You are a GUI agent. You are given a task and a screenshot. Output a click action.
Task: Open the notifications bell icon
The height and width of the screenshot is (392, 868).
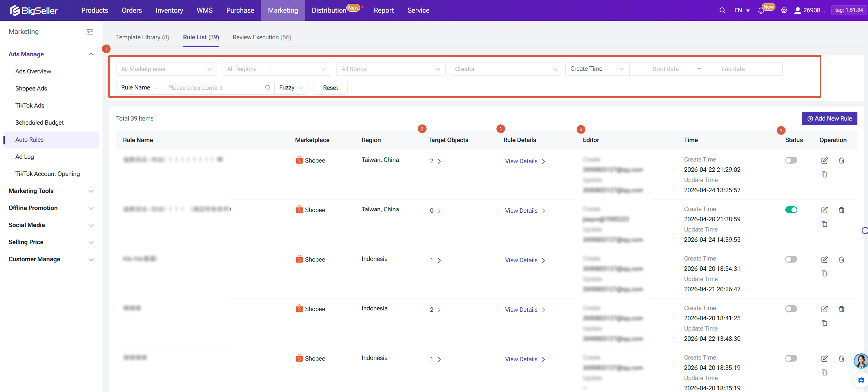761,11
